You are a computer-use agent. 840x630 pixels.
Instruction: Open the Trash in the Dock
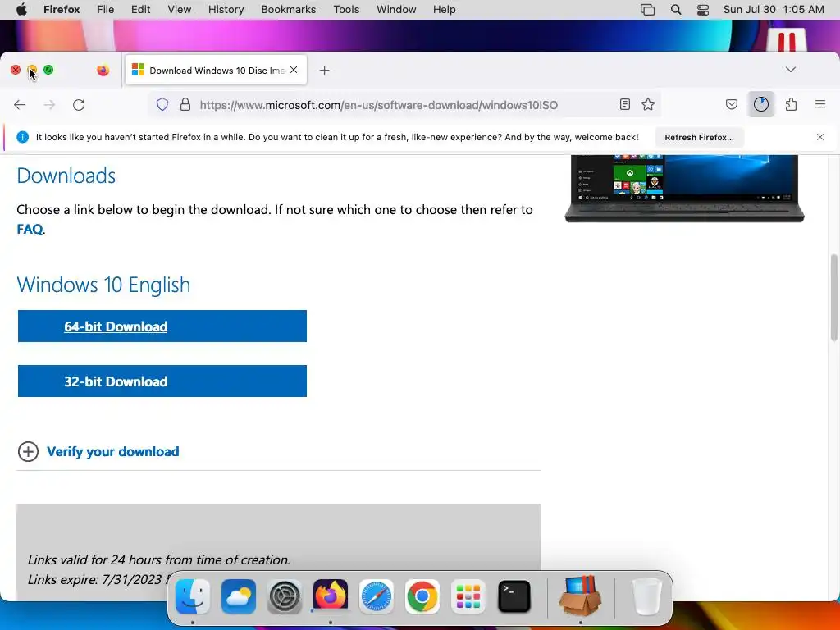coord(646,596)
